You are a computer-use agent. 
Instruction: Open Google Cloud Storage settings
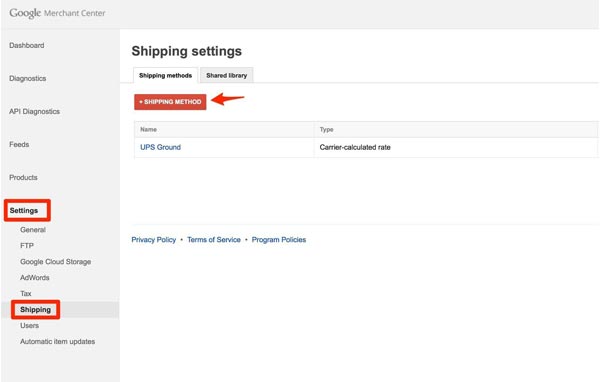[55, 262]
